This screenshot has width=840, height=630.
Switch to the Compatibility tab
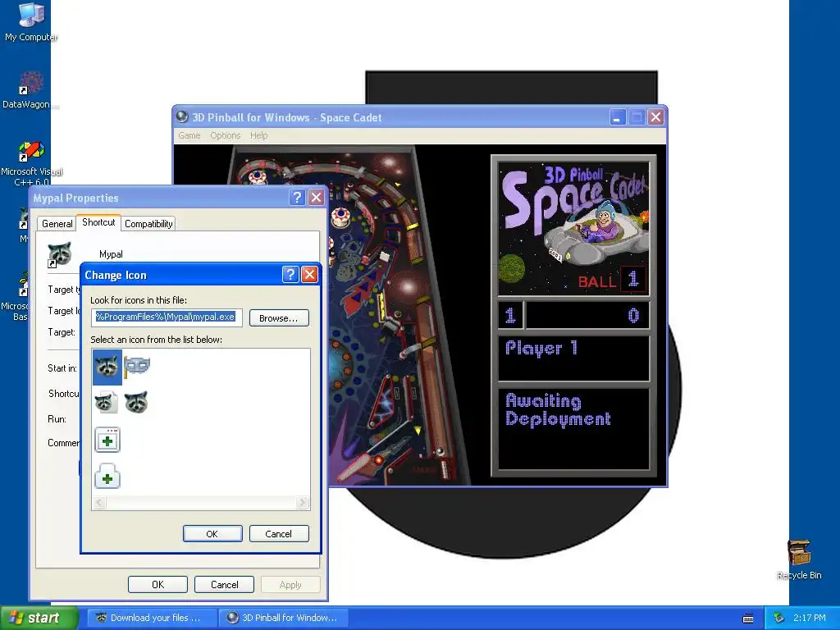click(148, 224)
